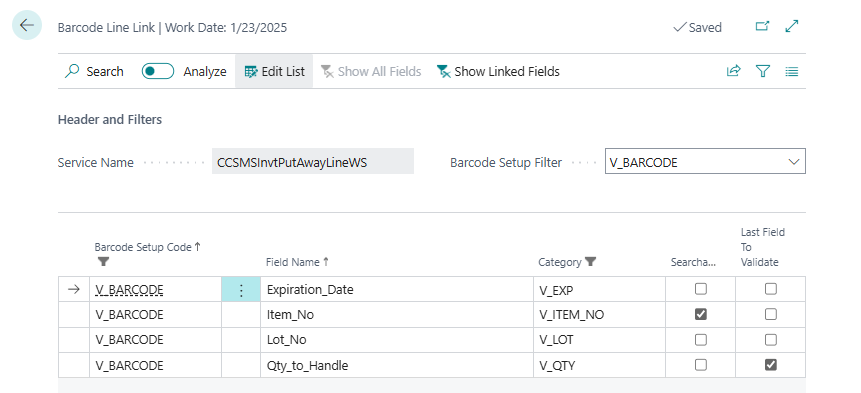Image resolution: width=861 pixels, height=393 pixels.
Task: Open Searchable column header menu
Action: pyautogui.click(x=693, y=262)
